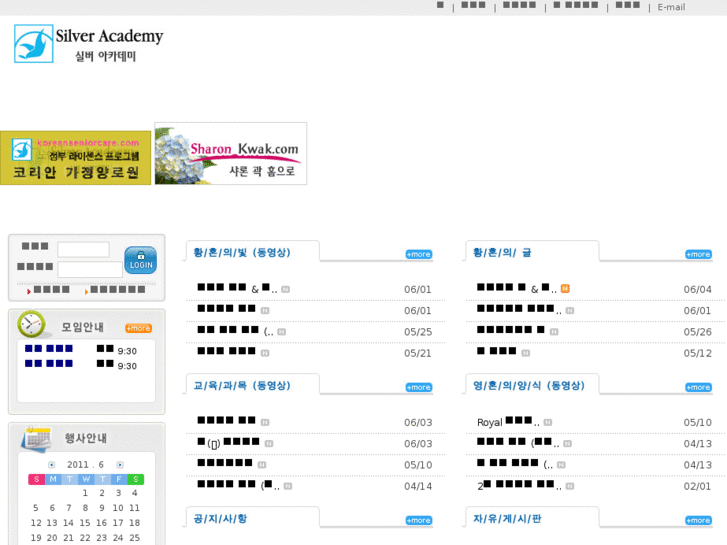The height and width of the screenshot is (545, 727).
Task: Open the E-mail link in top bar
Action: 671,7
